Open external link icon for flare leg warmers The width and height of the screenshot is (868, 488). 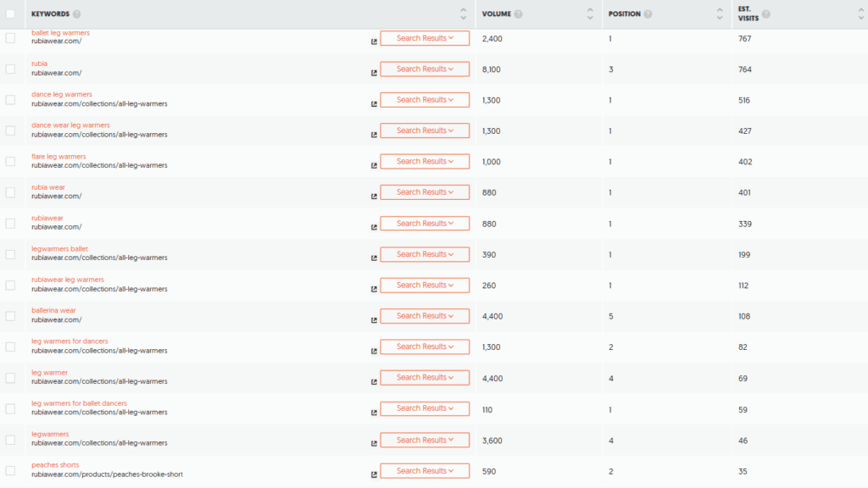(374, 165)
